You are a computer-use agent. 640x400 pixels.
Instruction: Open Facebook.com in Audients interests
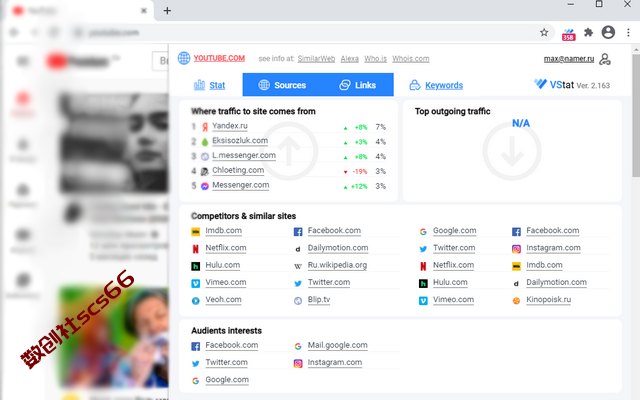click(x=231, y=345)
